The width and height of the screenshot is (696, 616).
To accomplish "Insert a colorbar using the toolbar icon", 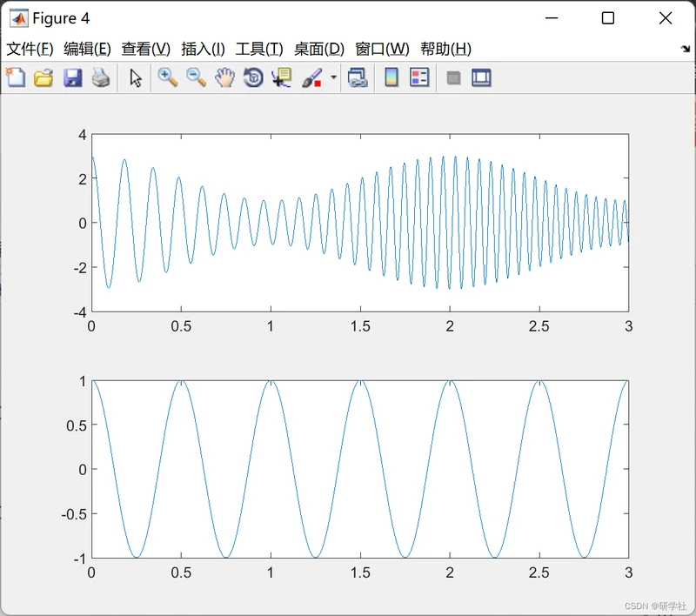I will coord(391,77).
